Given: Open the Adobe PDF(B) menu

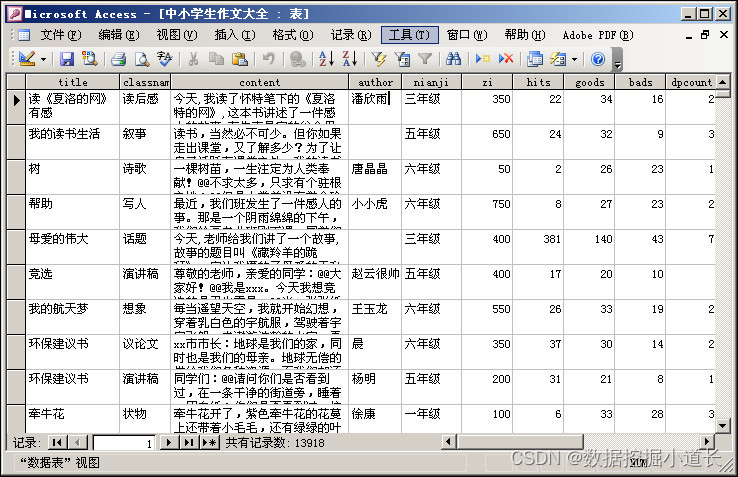Looking at the screenshot, I should [x=598, y=35].
